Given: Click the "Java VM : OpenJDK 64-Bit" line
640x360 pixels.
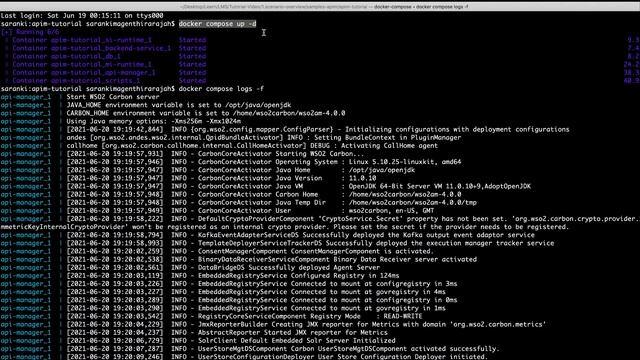Looking at the screenshot, I should 266,187.
